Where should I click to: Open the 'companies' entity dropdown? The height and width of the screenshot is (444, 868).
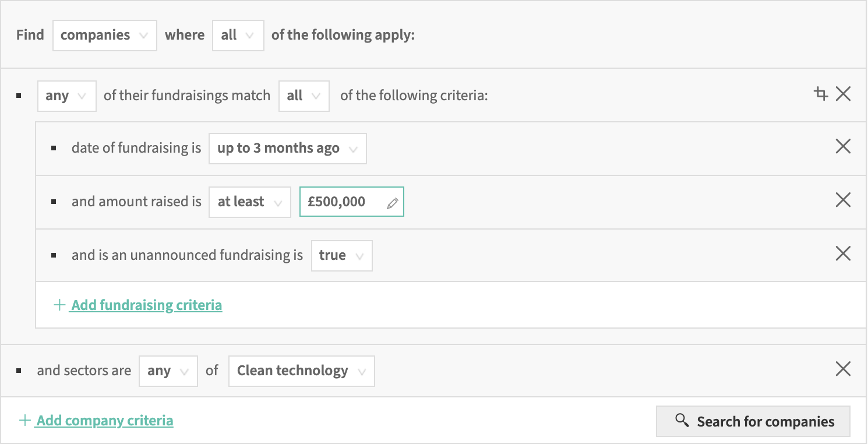[104, 35]
